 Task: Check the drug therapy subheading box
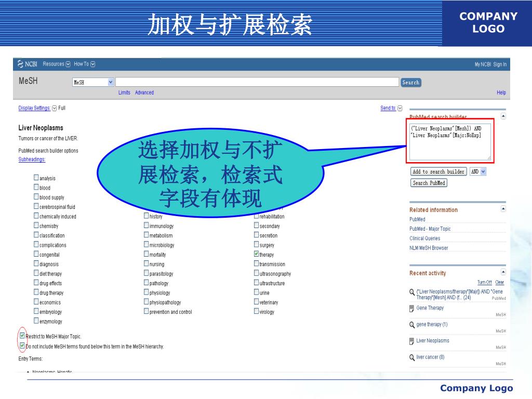[x=36, y=292]
